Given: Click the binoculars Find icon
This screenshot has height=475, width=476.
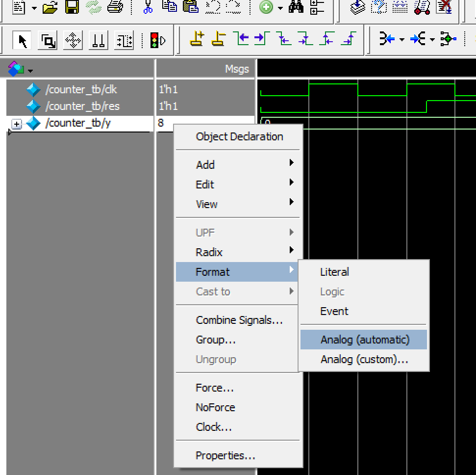Looking at the screenshot, I should (296, 7).
